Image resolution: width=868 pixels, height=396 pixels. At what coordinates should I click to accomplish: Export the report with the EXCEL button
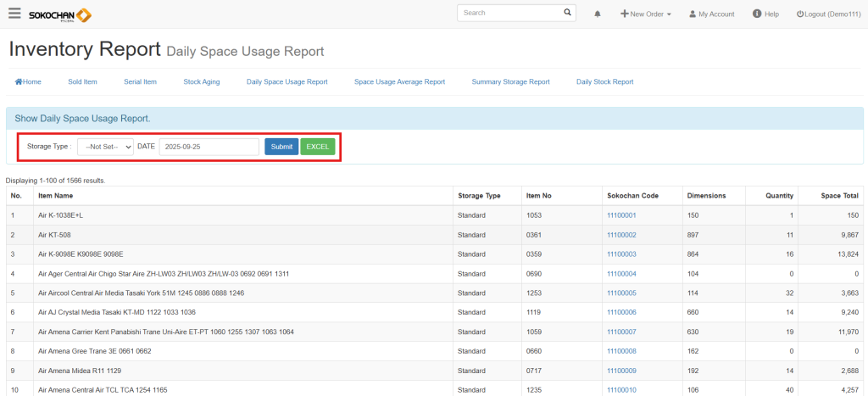click(x=317, y=147)
